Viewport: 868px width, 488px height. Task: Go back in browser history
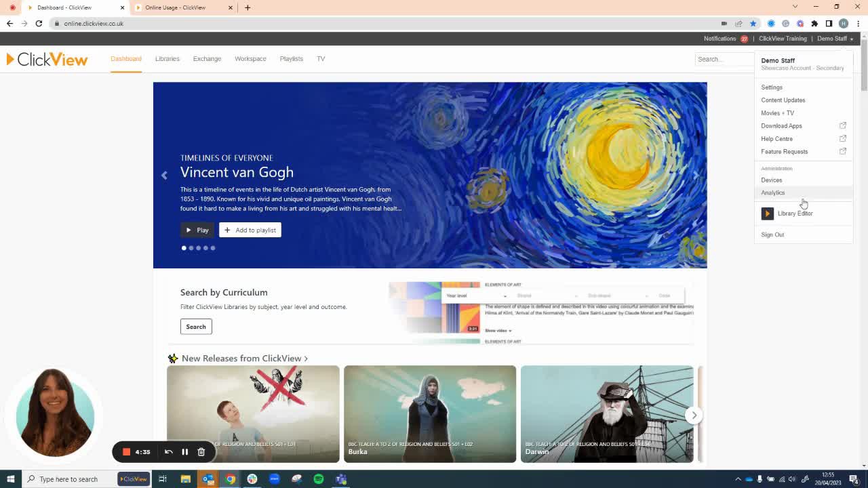[9, 24]
